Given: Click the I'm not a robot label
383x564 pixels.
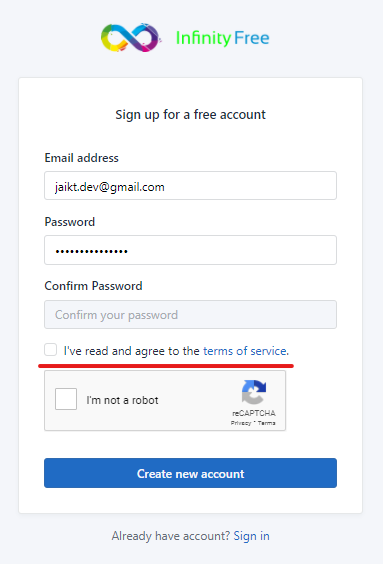Looking at the screenshot, I should coord(122,400).
